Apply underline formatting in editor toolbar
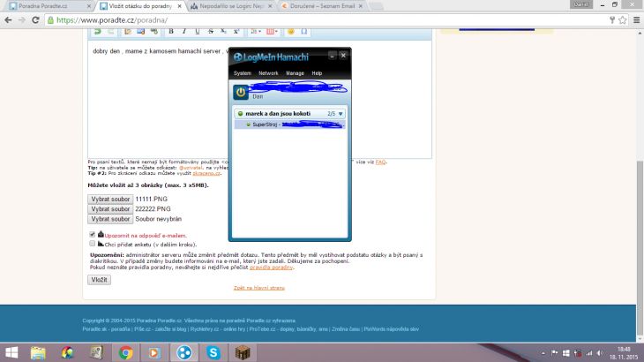 [197, 32]
